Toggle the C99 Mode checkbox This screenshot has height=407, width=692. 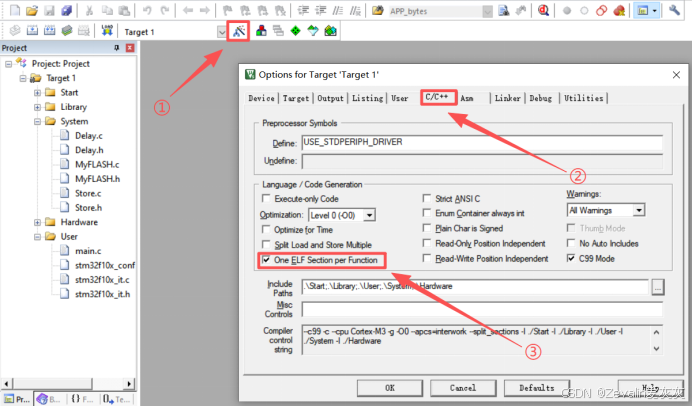571,258
